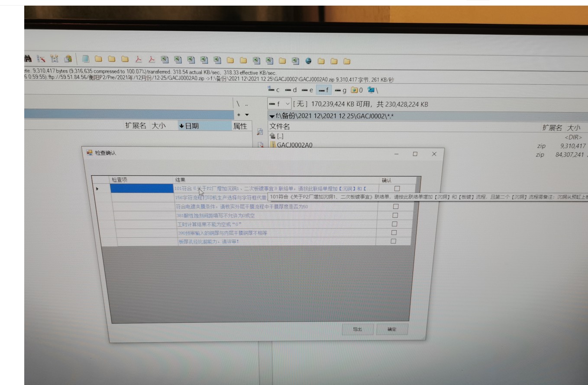Select 381酸性蚀刻间距填写 result cell

(276, 215)
